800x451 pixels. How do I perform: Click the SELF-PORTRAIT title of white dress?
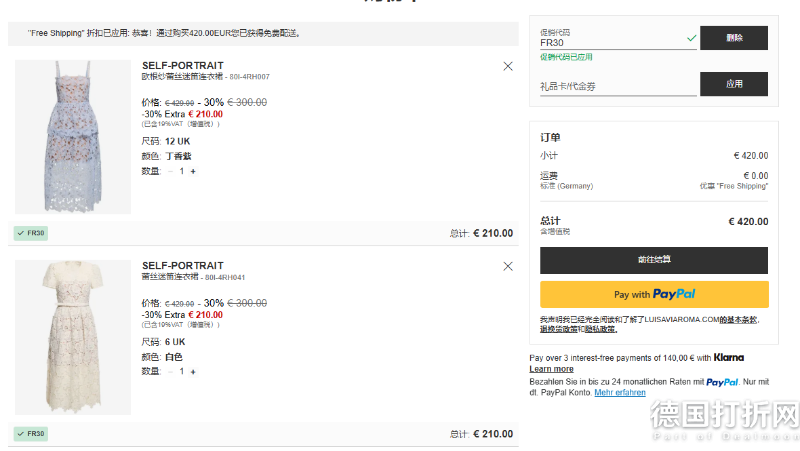(183, 266)
